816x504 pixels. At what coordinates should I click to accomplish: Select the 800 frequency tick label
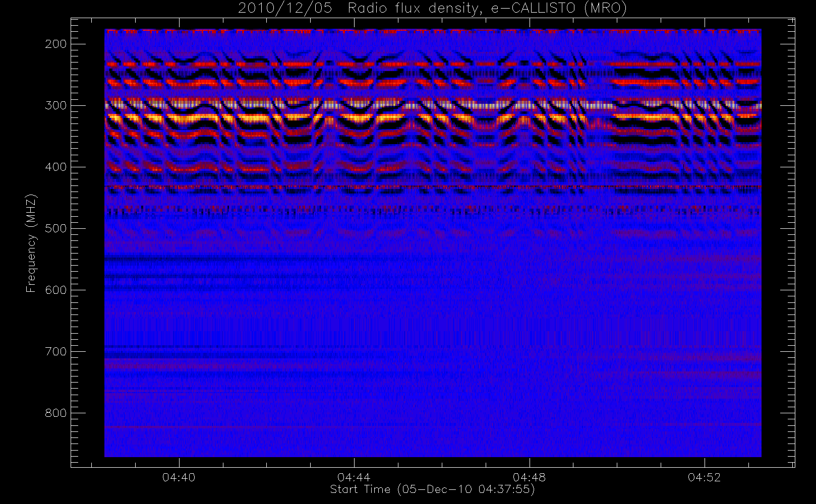click(x=56, y=413)
